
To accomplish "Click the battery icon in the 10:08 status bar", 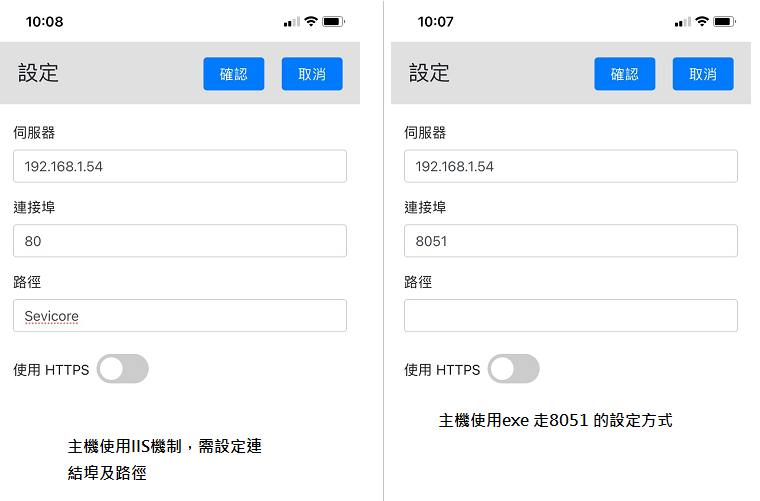I will [x=333, y=21].
